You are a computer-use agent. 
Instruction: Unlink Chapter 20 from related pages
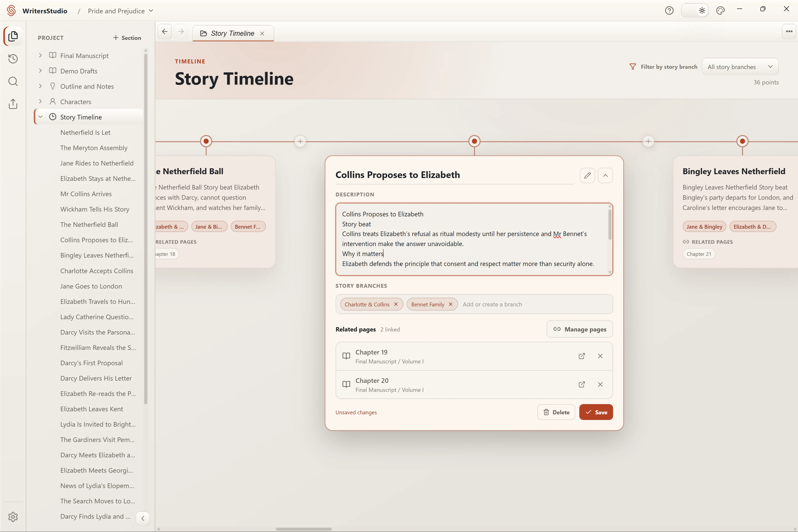[x=600, y=384]
